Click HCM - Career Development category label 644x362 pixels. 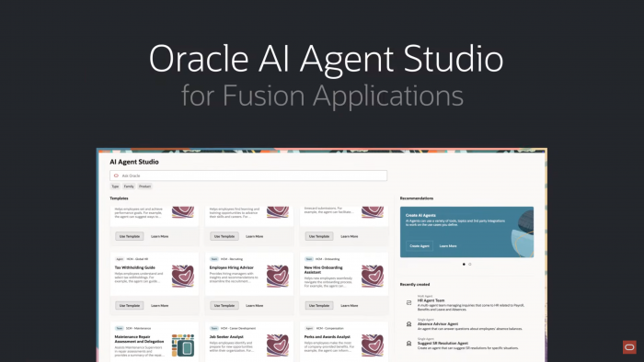tap(238, 328)
